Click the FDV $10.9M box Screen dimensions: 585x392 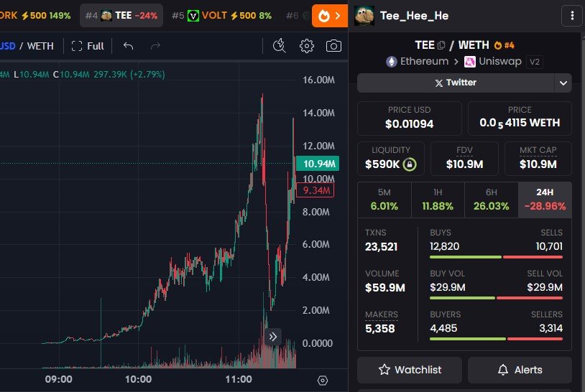point(464,159)
